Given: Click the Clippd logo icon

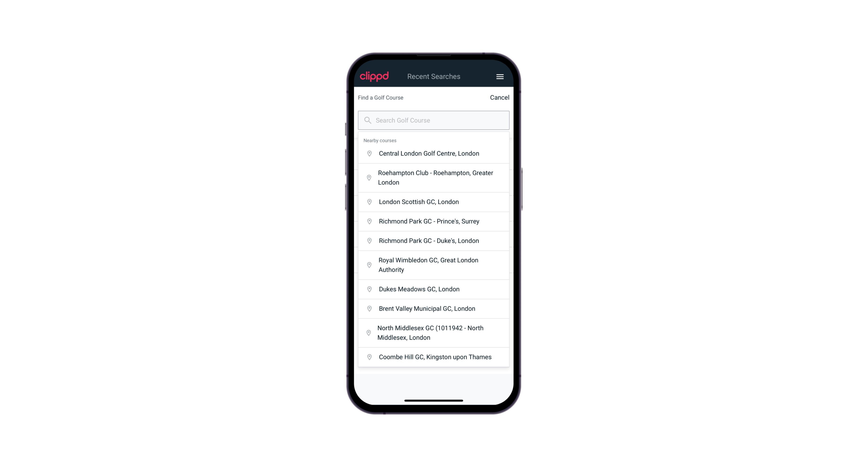Looking at the screenshot, I should [374, 76].
